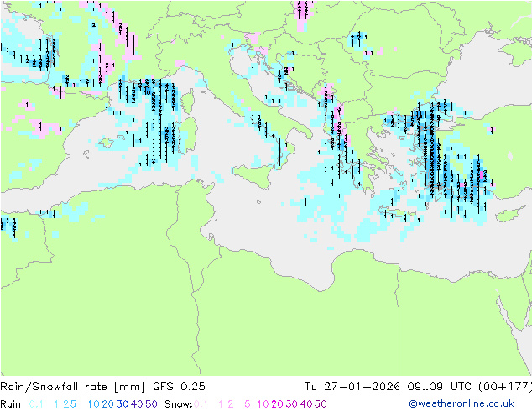Pick the Snow legend value 30
The height and width of the screenshot is (411, 532).
(292, 404)
